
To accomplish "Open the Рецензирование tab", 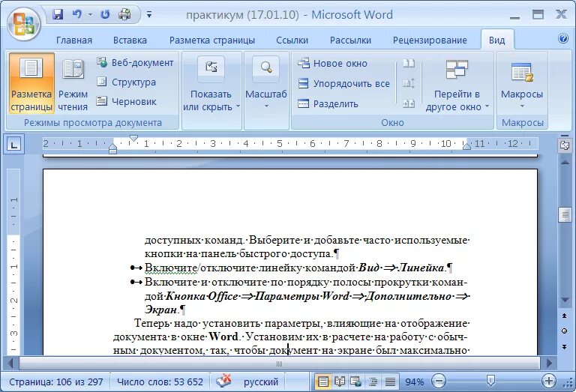I will [430, 40].
